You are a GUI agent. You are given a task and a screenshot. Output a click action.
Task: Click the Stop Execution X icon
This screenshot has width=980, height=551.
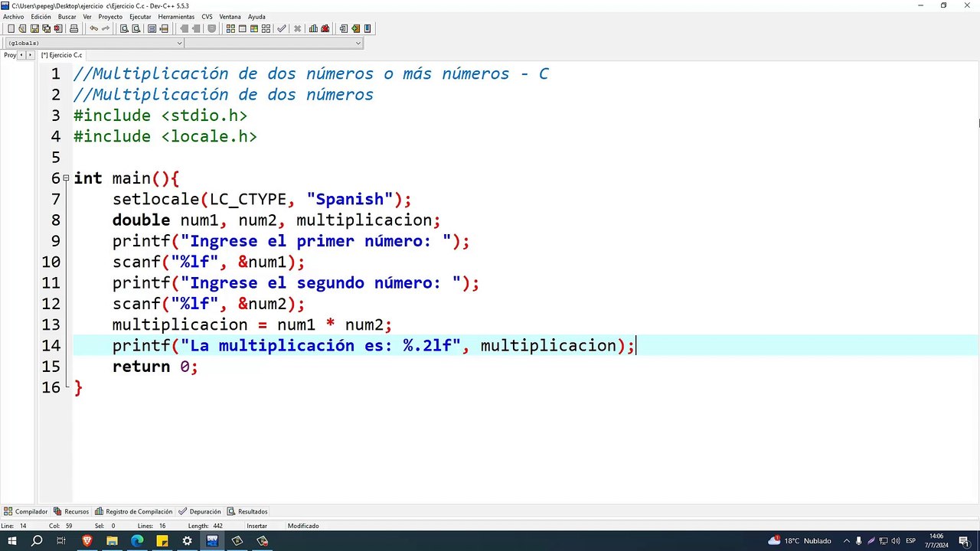click(x=297, y=28)
